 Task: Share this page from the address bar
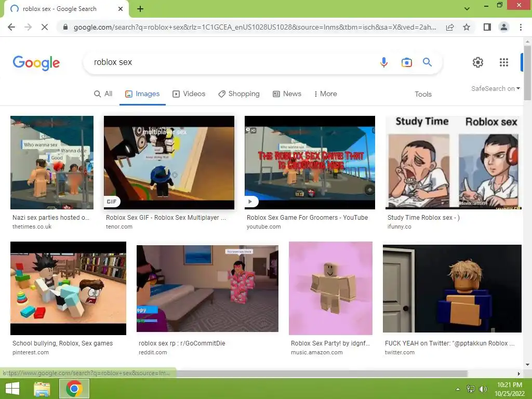point(450,27)
